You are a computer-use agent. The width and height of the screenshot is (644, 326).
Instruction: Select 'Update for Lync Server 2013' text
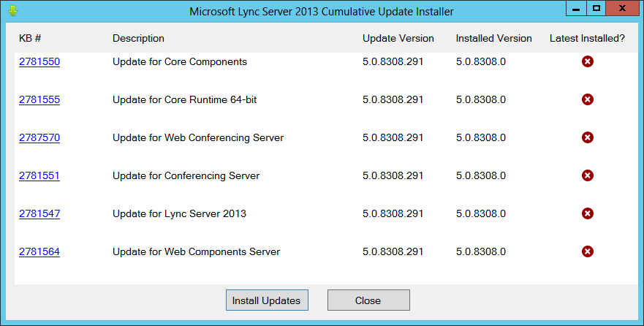coord(180,213)
